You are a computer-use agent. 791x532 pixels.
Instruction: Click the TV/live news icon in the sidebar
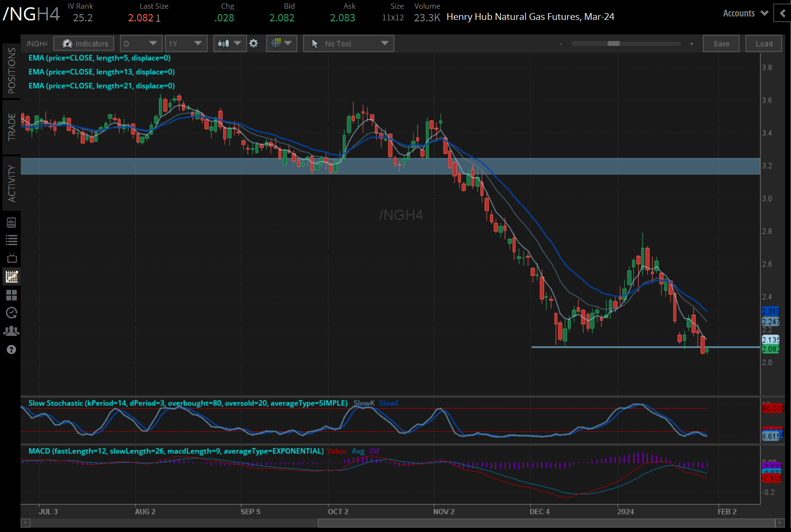[x=11, y=258]
